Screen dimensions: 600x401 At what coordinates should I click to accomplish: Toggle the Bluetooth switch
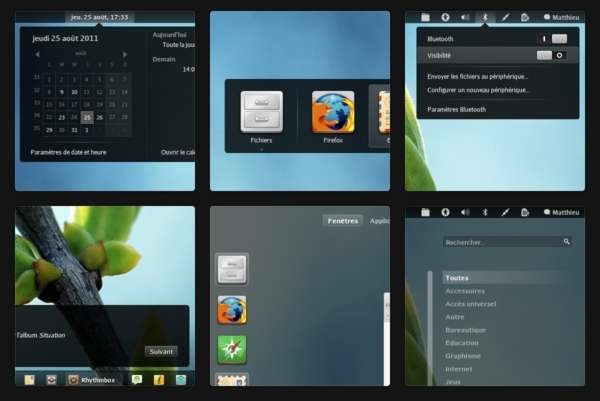click(x=553, y=39)
